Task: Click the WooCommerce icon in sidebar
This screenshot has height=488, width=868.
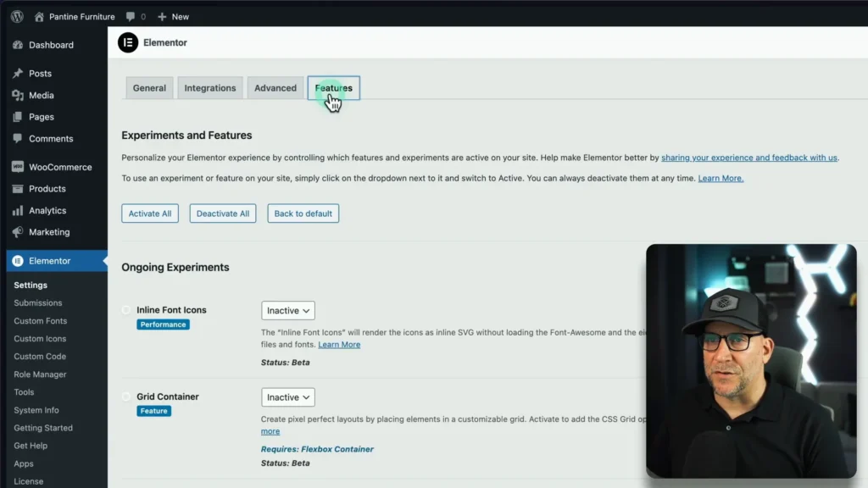Action: point(18,167)
